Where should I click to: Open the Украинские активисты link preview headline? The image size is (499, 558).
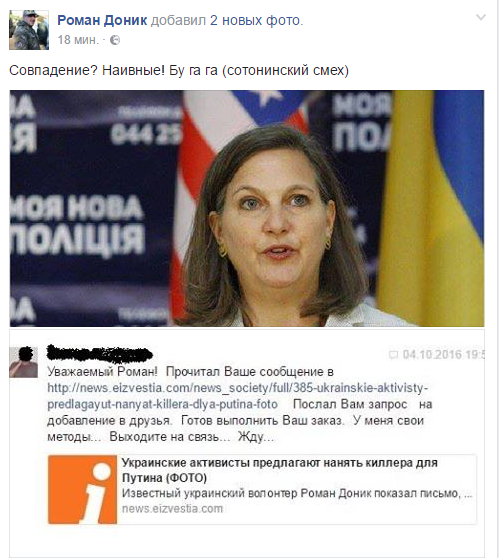coord(279,470)
